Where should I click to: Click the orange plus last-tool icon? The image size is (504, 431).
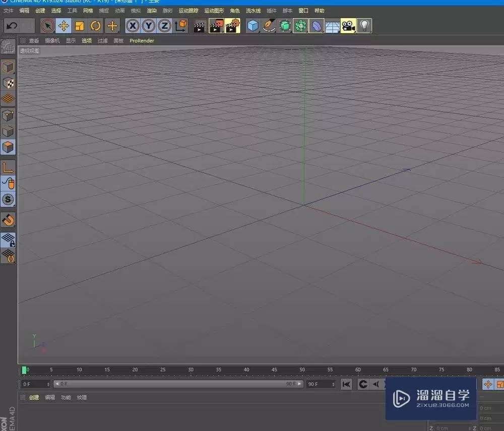pyautogui.click(x=112, y=26)
